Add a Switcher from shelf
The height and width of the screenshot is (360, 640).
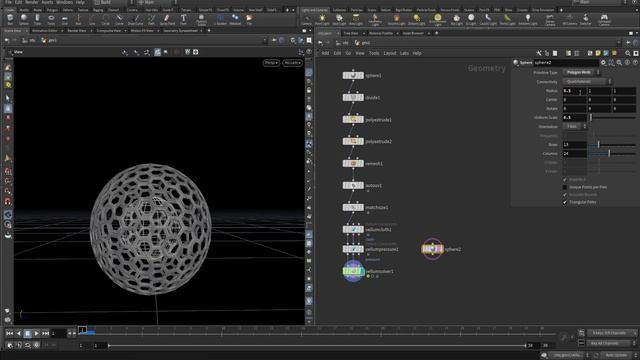tap(586, 19)
